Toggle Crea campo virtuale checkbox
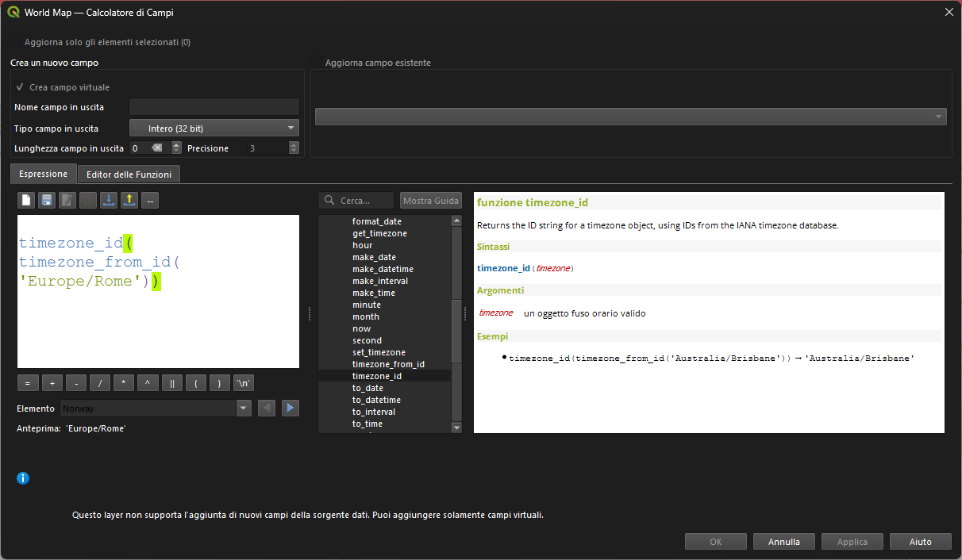Image resolution: width=962 pixels, height=560 pixels. (x=20, y=87)
